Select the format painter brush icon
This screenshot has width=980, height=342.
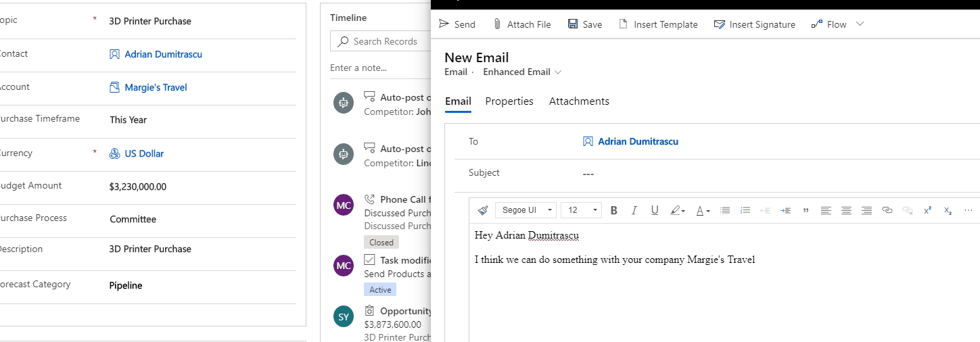click(482, 210)
